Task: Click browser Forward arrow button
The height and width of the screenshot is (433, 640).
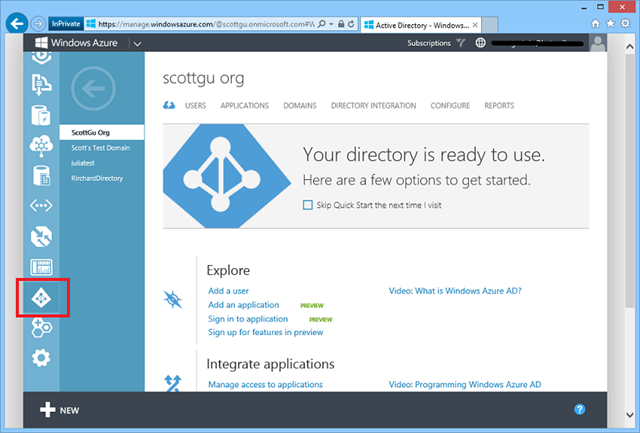Action: 38,24
